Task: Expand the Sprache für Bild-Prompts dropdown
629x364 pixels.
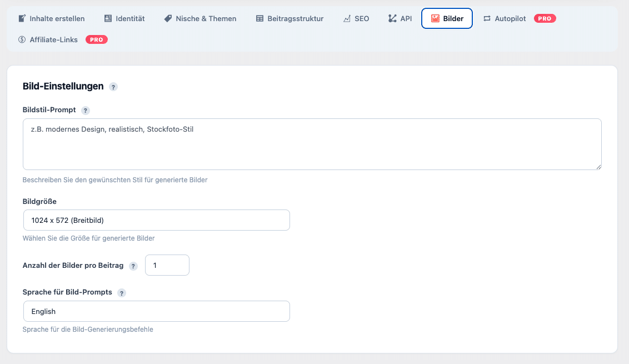Action: [156, 311]
